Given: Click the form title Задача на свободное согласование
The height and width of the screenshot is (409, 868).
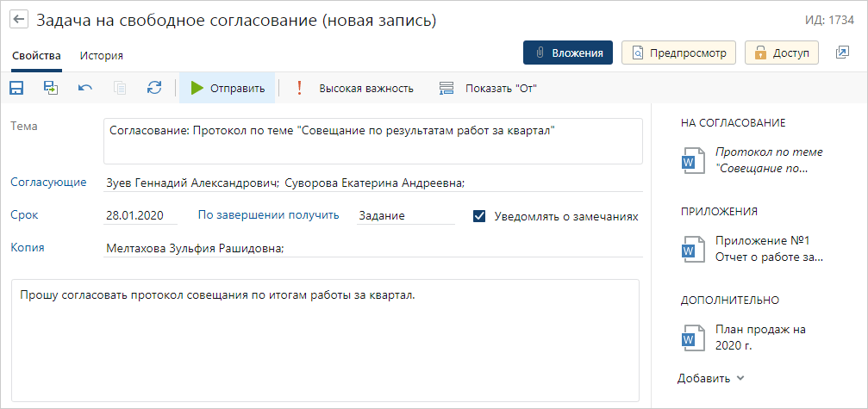Looking at the screenshot, I should [236, 21].
